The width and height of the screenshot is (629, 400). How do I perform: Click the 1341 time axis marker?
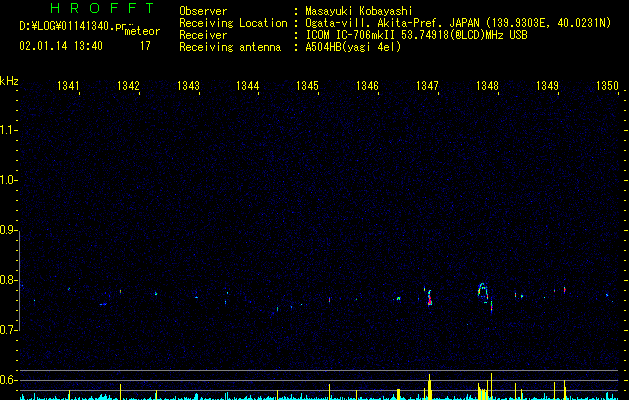[x=68, y=86]
